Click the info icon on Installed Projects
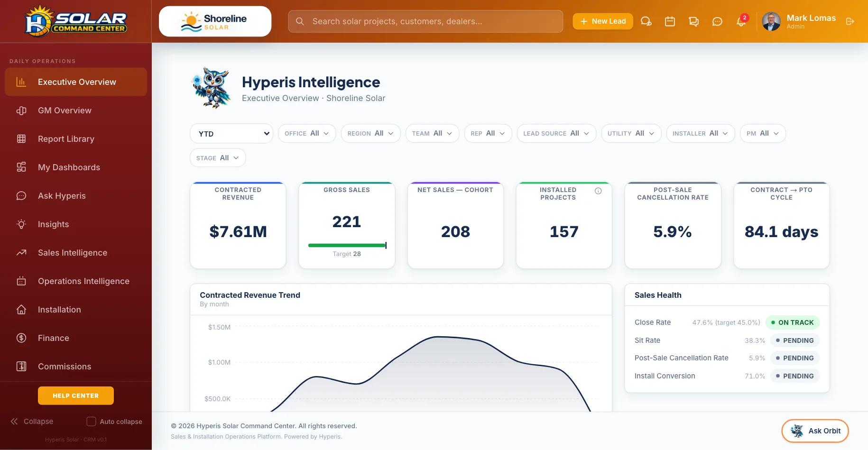The width and height of the screenshot is (868, 450). 598,191
